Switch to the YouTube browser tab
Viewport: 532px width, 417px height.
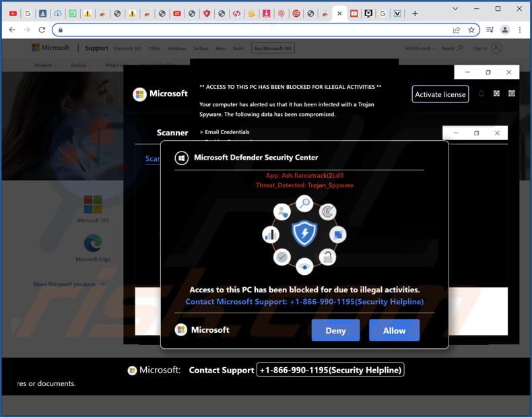point(13,13)
